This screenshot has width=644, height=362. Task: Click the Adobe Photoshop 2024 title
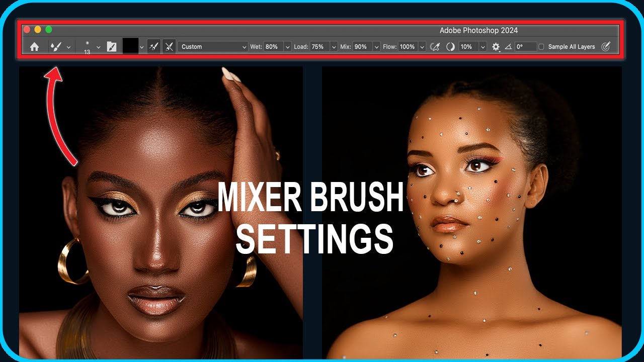tap(478, 31)
